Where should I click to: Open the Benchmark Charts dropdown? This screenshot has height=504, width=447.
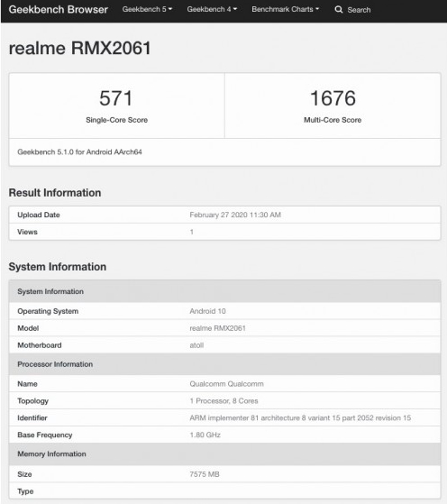click(286, 9)
